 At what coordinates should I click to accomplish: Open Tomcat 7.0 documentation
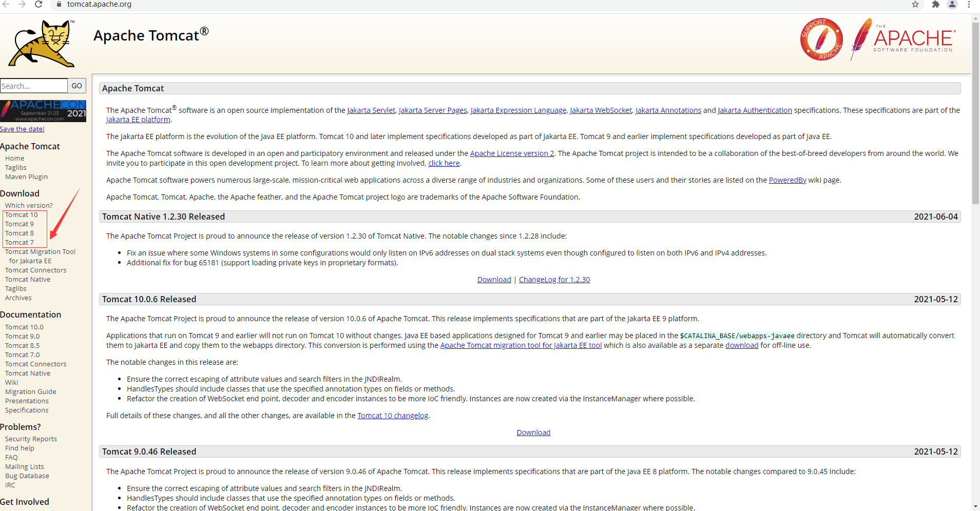[22, 355]
